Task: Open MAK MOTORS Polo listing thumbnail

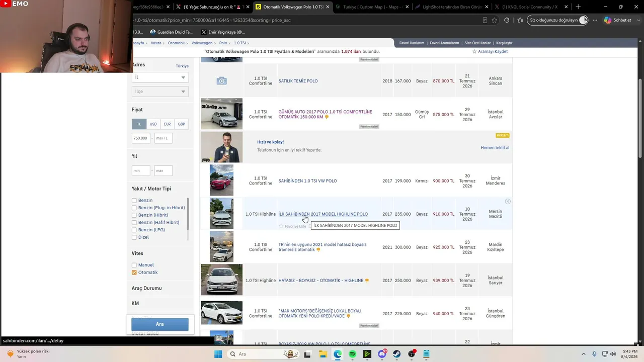Action: point(221,313)
